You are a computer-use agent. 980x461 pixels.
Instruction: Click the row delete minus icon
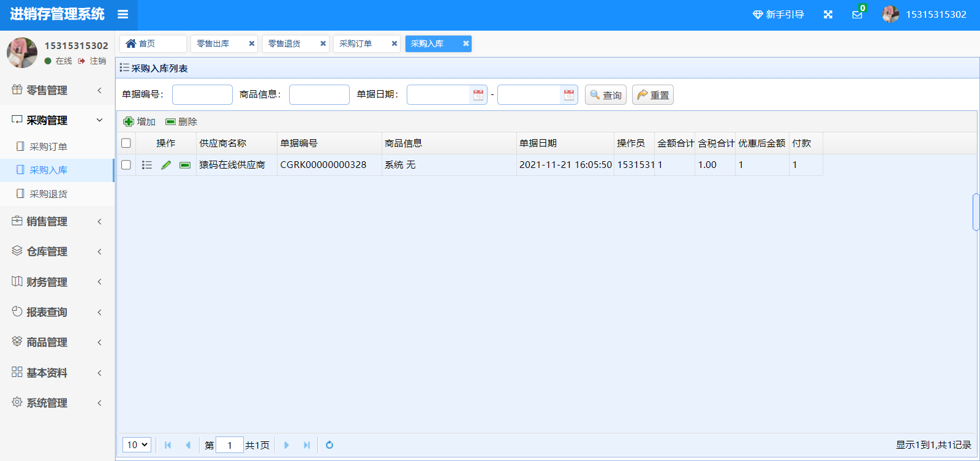185,165
